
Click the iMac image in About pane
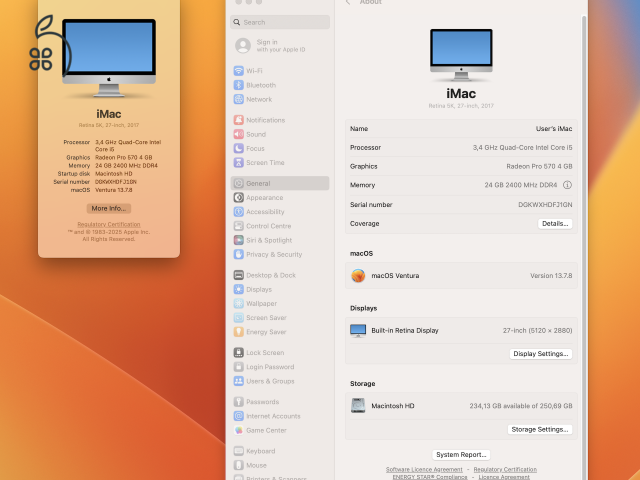pos(461,55)
